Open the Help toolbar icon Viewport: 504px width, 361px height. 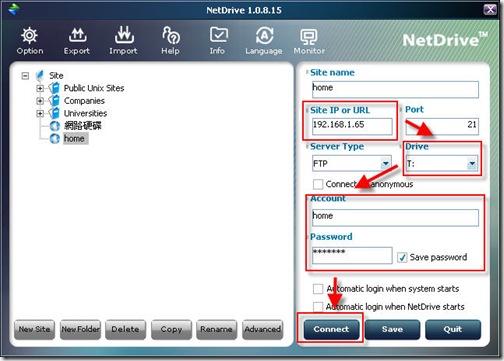(171, 35)
